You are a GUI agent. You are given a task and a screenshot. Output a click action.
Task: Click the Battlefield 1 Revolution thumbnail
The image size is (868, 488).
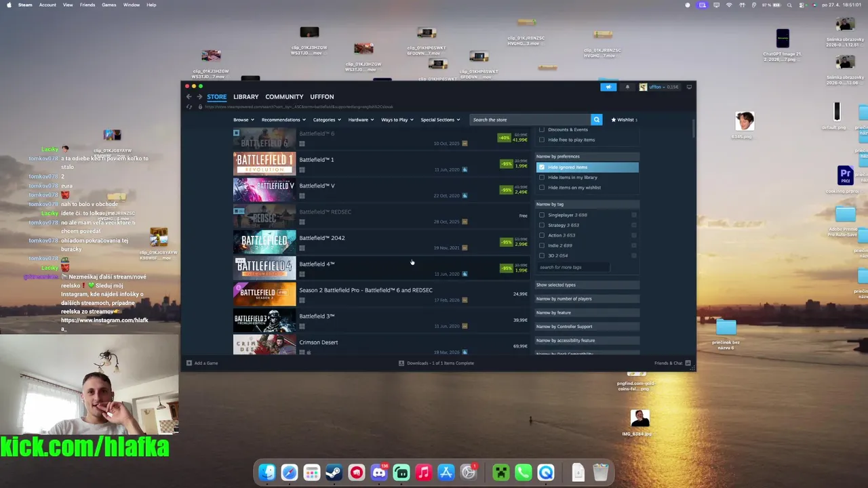click(x=264, y=164)
